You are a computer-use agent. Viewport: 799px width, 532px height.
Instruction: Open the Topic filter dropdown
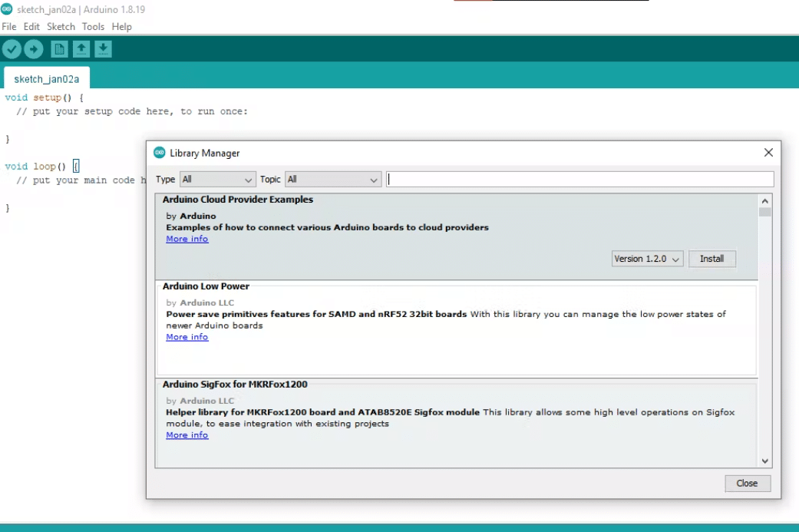[333, 180]
